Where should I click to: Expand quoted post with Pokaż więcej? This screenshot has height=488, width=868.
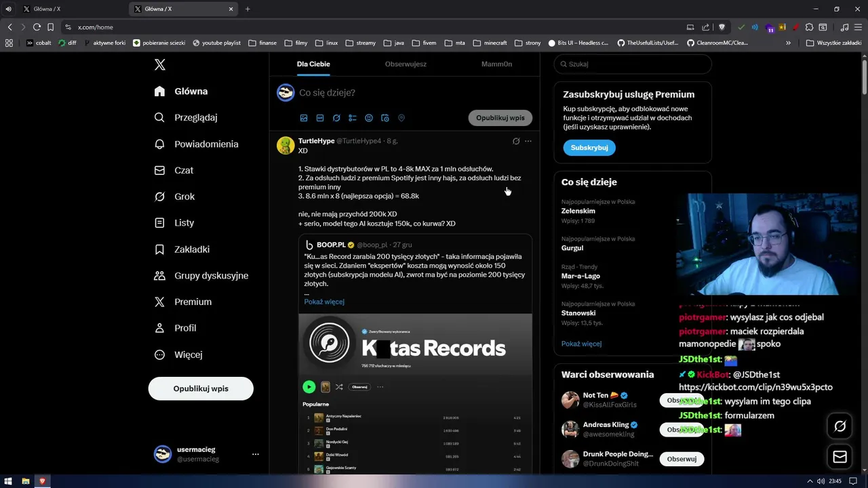click(324, 302)
